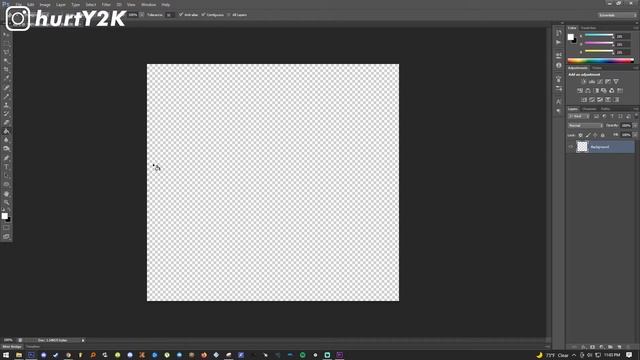Adjust the top color slider
Screen dimensions: 640x360
click(599, 36)
